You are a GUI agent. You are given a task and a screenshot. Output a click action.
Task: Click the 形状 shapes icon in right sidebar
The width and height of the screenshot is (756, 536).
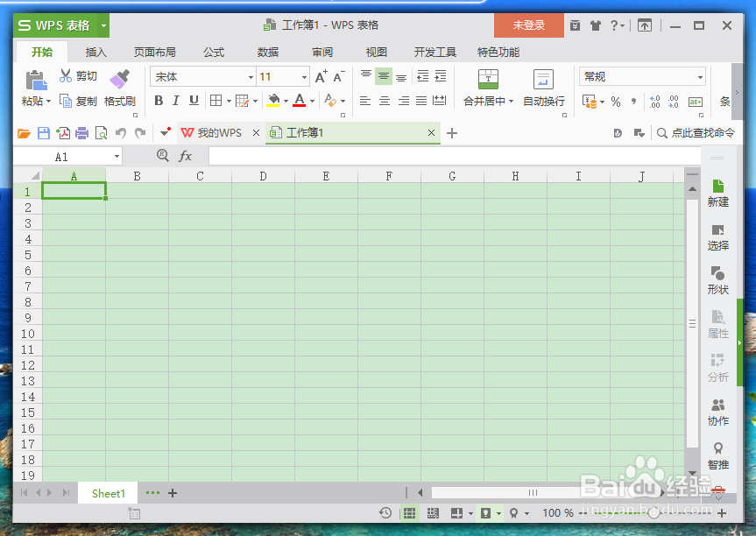717,279
